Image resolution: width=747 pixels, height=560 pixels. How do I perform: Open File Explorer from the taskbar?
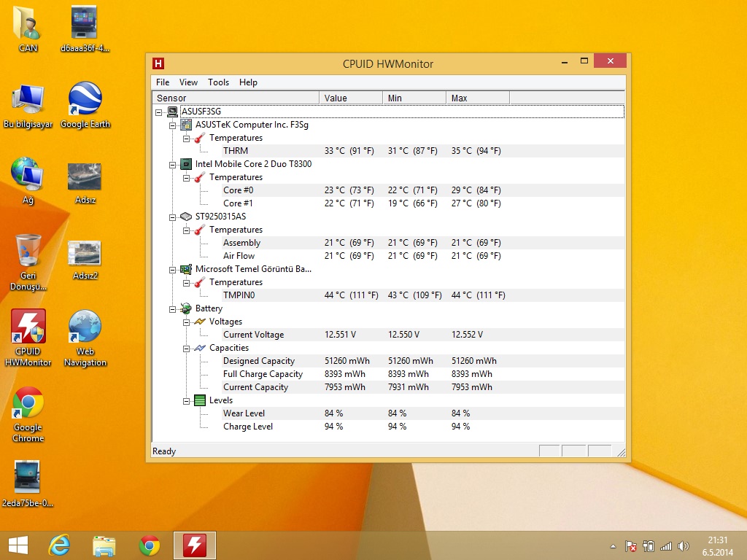[x=104, y=545]
